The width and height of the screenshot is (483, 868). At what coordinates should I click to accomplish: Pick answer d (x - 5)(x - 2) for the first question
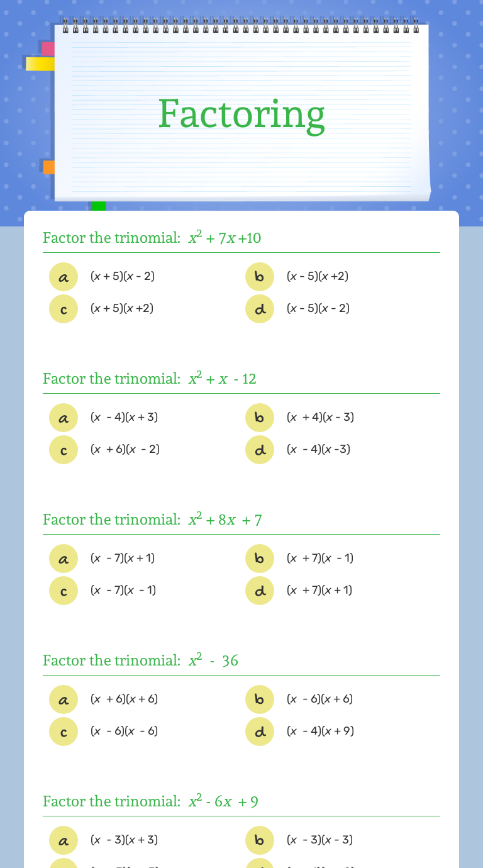260,309
